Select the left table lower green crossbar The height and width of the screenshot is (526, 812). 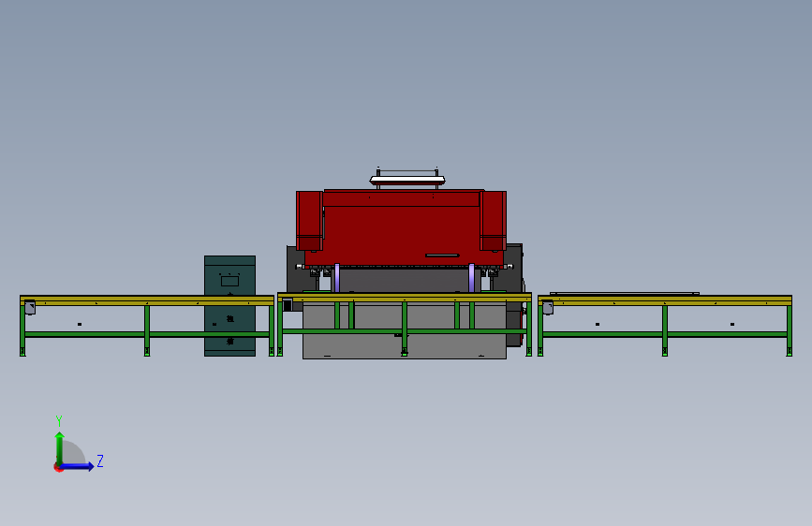(x=146, y=334)
